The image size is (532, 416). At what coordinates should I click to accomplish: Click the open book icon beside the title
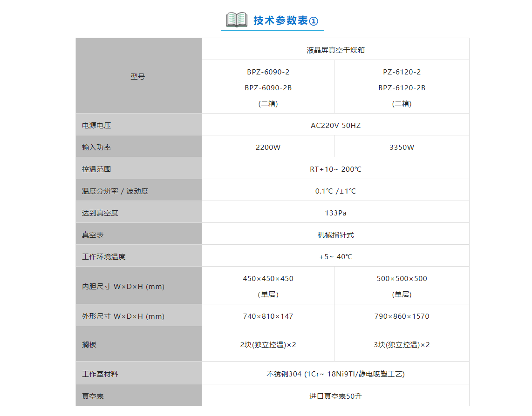click(237, 20)
